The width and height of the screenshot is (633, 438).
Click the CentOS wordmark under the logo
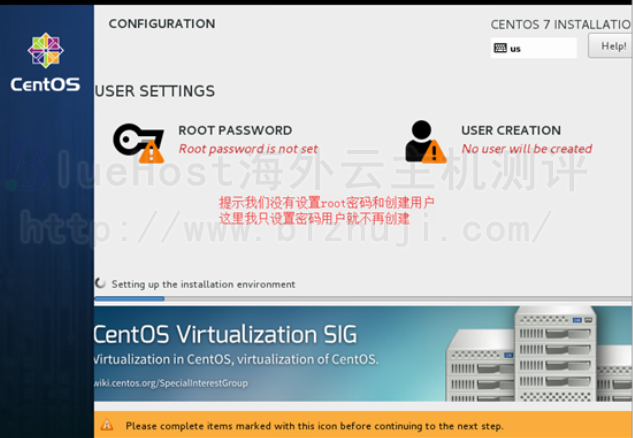pos(45,84)
